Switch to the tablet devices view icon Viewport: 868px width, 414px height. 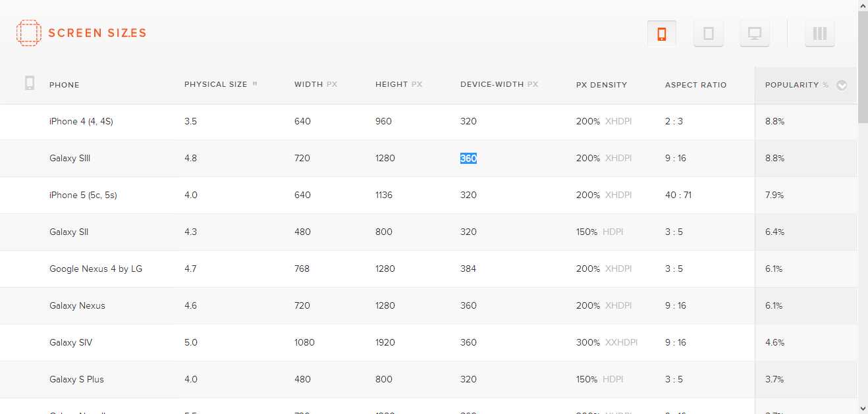click(x=709, y=34)
